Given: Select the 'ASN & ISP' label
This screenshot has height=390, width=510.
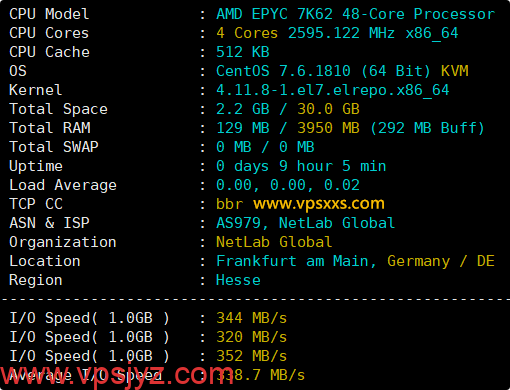Looking at the screenshot, I should click(49, 223).
